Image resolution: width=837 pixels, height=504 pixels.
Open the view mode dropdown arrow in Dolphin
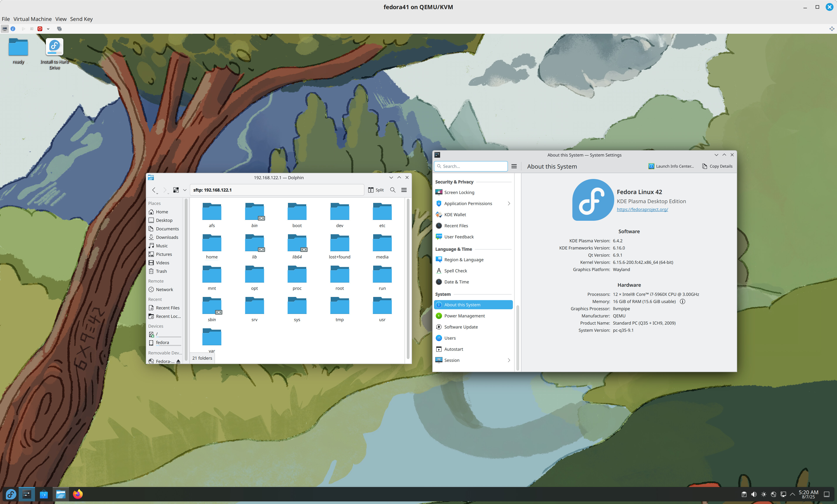coord(185,190)
